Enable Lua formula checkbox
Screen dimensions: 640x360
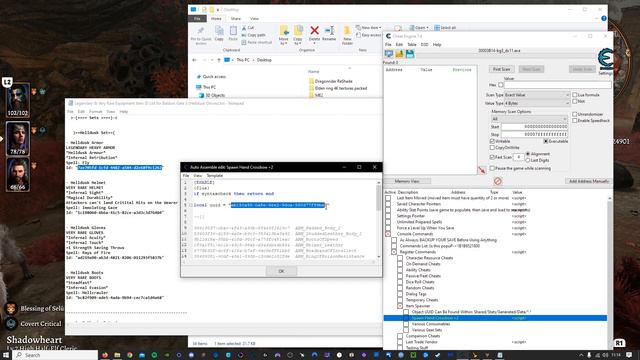pyautogui.click(x=575, y=95)
